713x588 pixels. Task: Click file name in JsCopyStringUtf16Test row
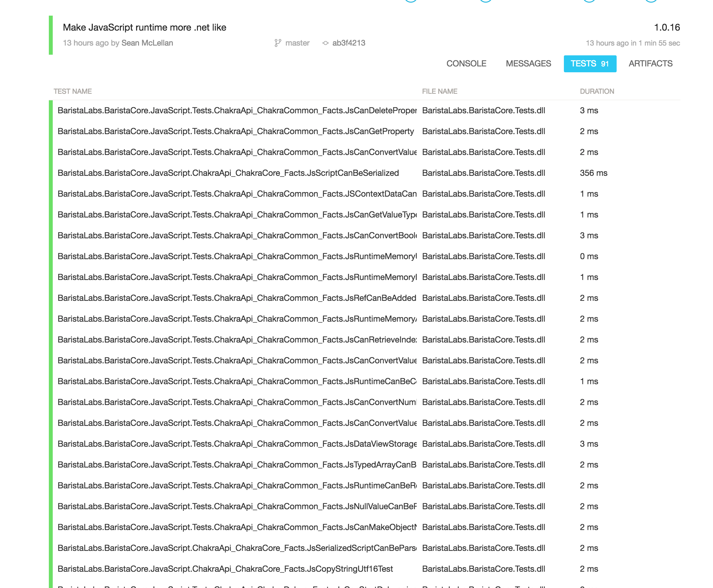(x=483, y=569)
